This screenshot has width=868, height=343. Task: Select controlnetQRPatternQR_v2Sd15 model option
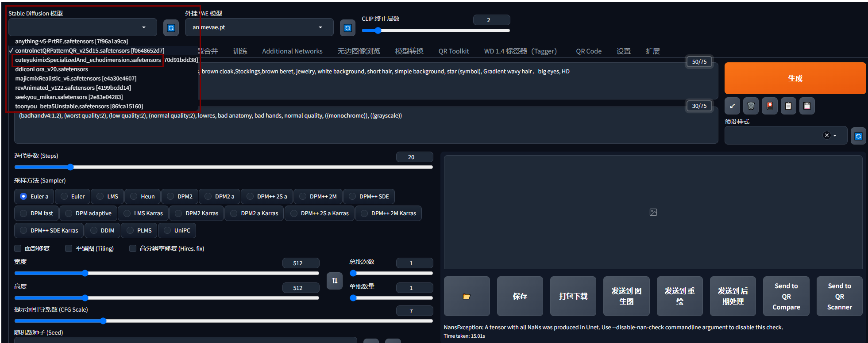point(89,50)
